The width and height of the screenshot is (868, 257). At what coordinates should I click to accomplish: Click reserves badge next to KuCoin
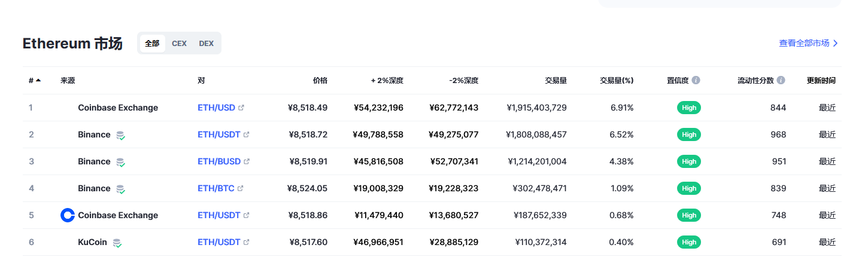[x=117, y=243]
